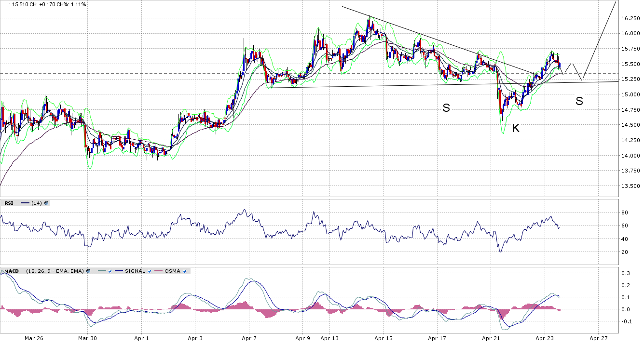644x345 pixels.
Task: Click the Apr 7 date axis label
Action: click(249, 339)
